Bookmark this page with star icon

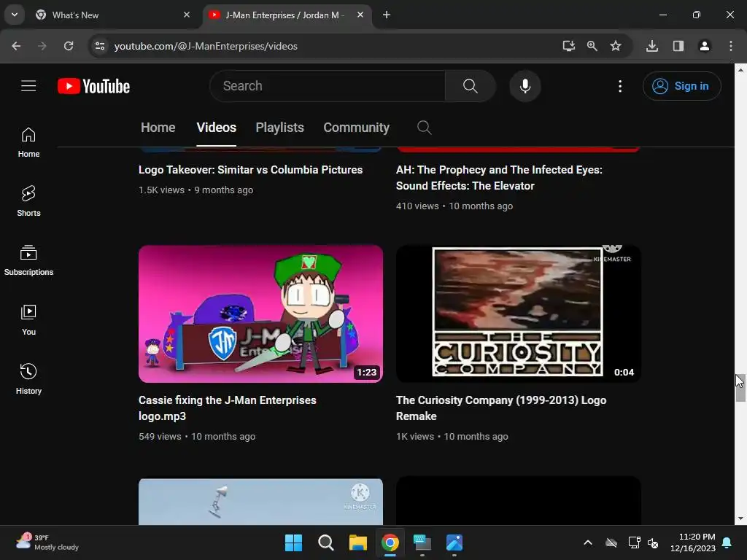tap(616, 46)
